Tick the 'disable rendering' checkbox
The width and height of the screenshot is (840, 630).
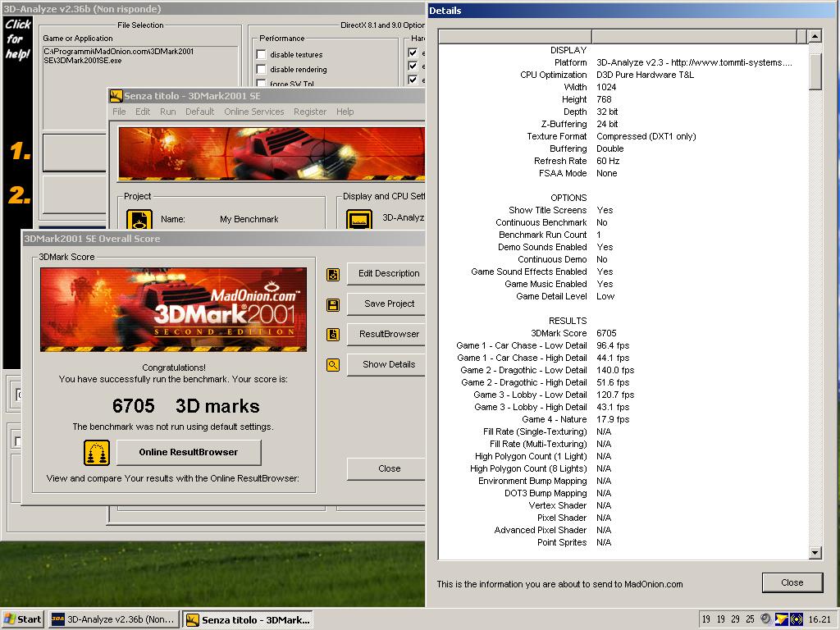[x=262, y=69]
